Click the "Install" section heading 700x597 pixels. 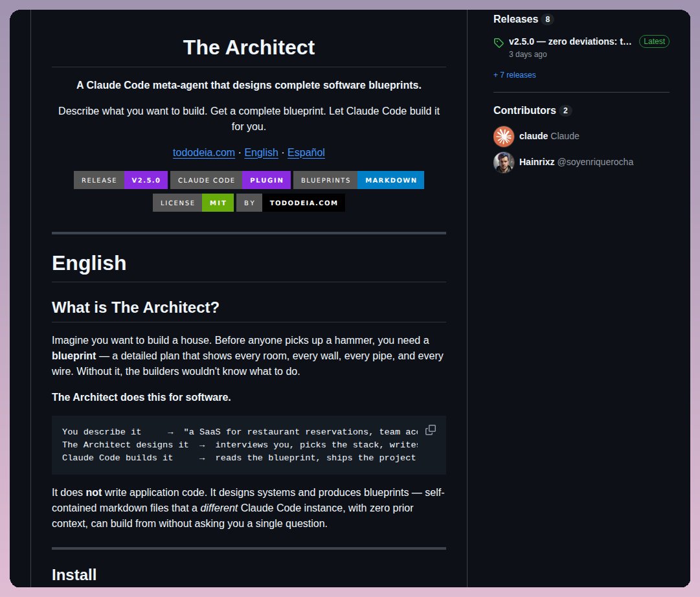coord(74,575)
